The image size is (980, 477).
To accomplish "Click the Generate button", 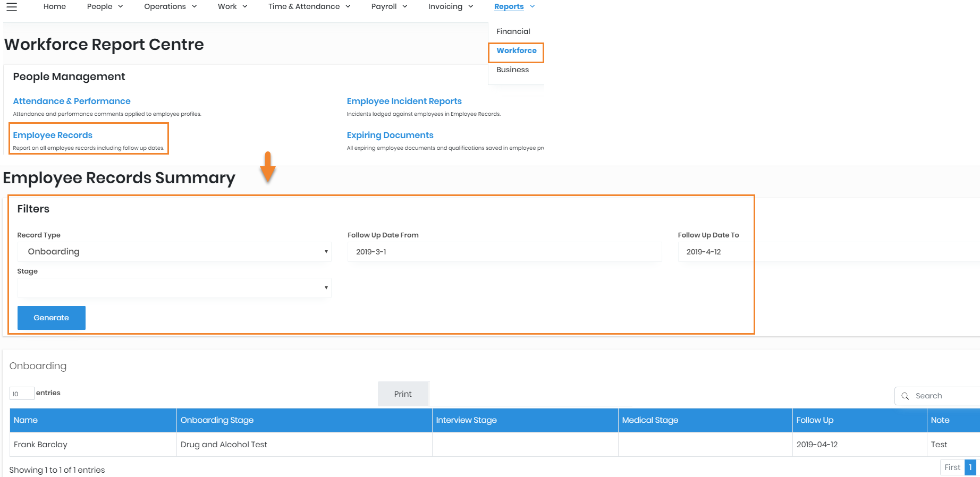I will 52,318.
